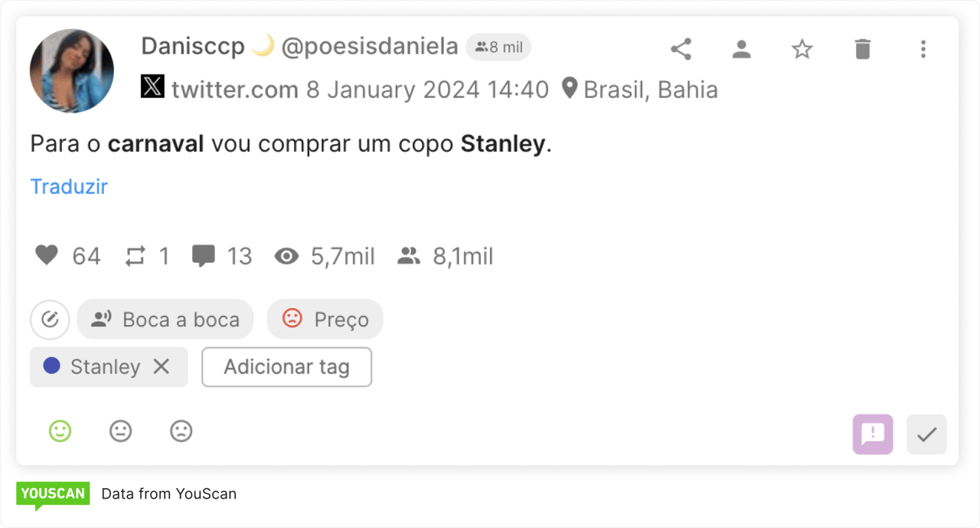Delete the mention with the trash icon
Viewport: 980px width, 528px height.
pyautogui.click(x=863, y=50)
